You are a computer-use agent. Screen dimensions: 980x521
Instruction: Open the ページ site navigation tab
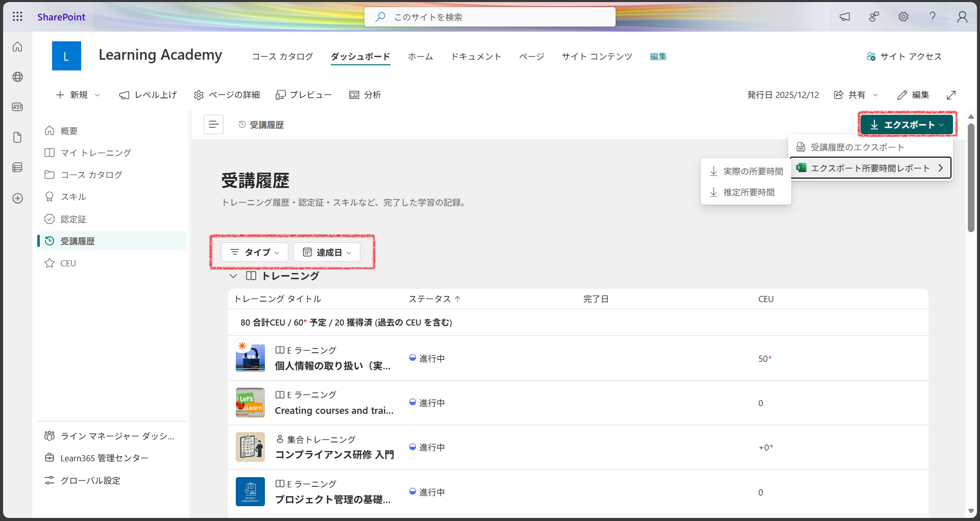(531, 57)
